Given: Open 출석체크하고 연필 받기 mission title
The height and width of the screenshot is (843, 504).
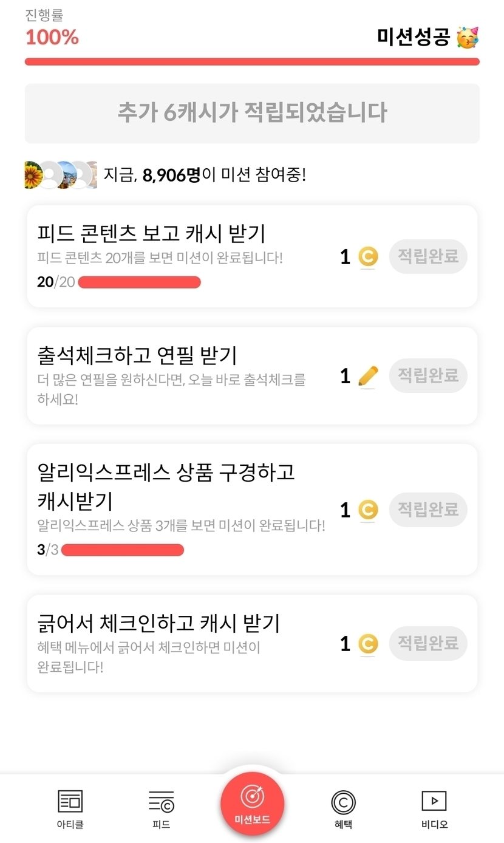Looking at the screenshot, I should [x=137, y=355].
